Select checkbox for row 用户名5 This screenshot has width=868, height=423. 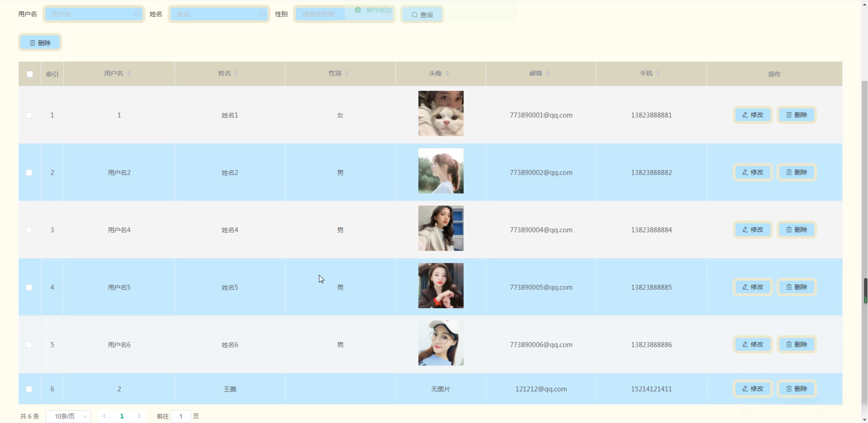[x=29, y=288]
